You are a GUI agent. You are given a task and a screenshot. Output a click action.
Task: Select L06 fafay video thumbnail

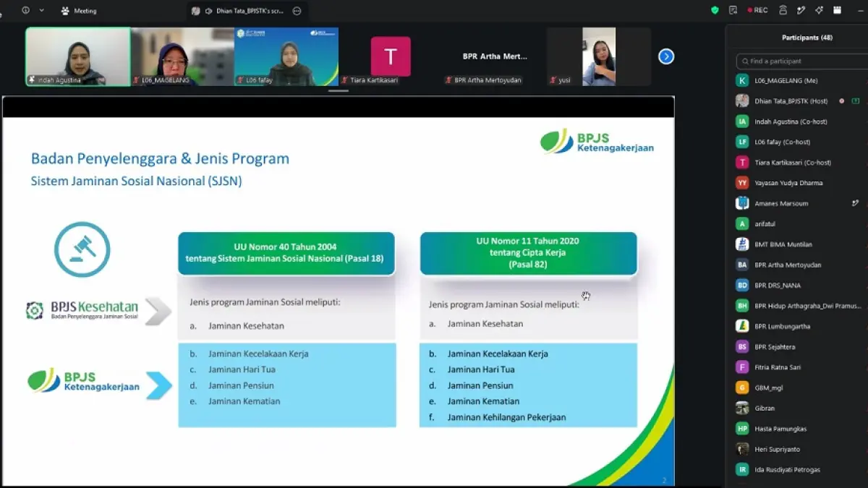(286, 56)
